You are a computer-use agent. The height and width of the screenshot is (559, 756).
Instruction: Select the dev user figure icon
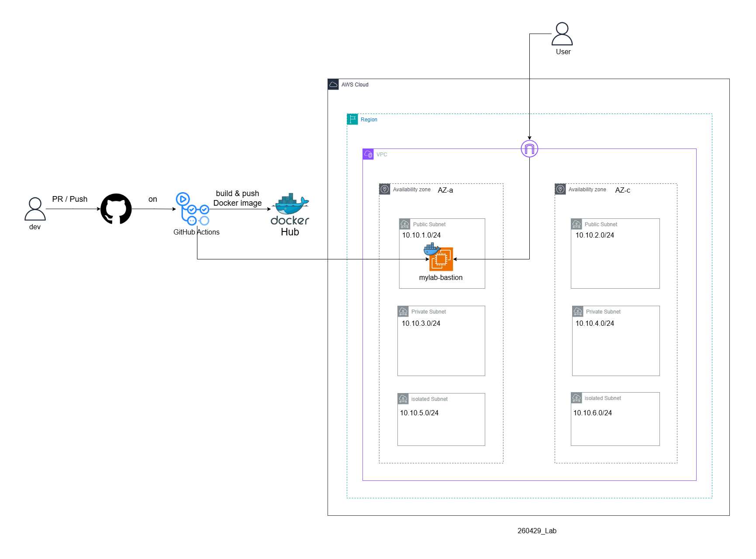35,209
